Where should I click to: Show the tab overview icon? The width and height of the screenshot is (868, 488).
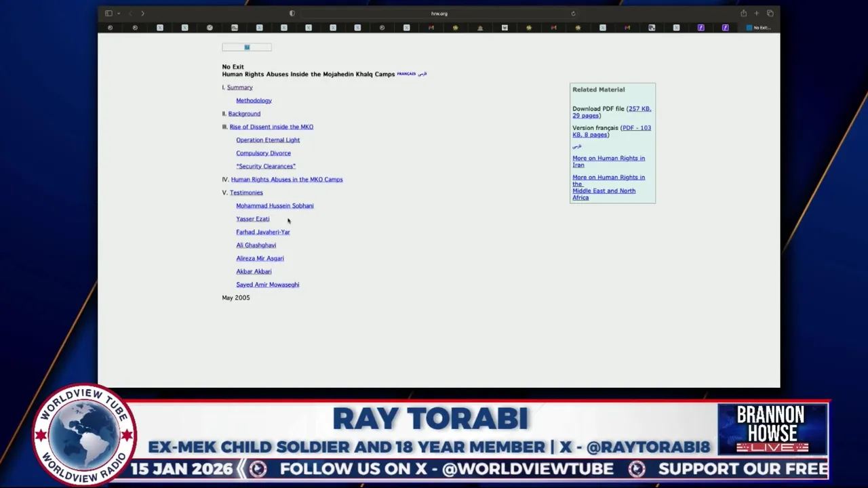tap(770, 14)
